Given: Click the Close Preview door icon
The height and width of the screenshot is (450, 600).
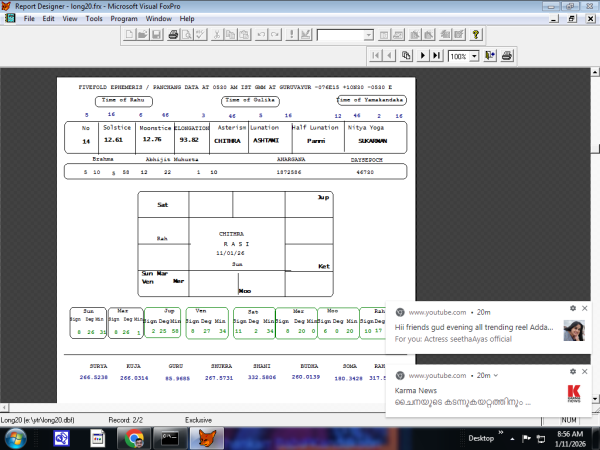Looking at the screenshot, I should [x=489, y=56].
